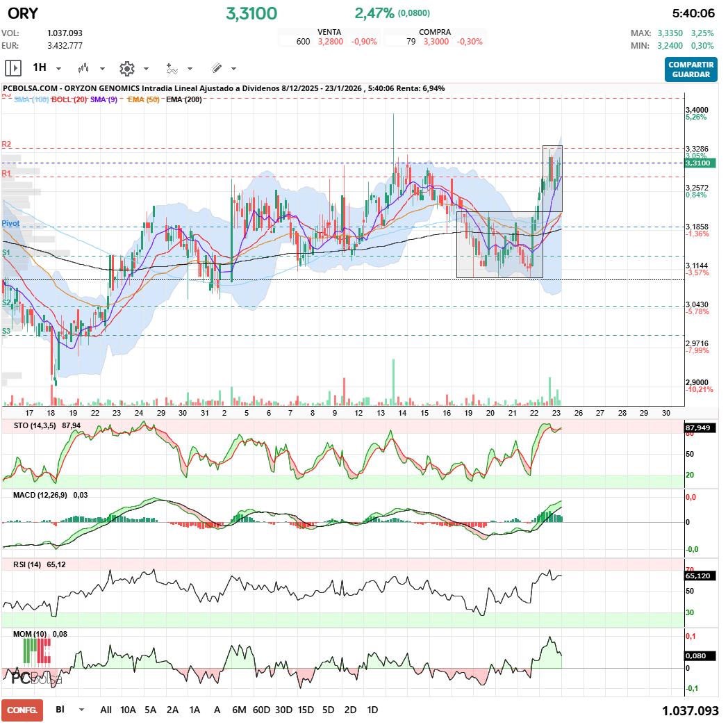Open the chart settings gear icon
Image resolution: width=728 pixels, height=725 pixels.
[127, 68]
